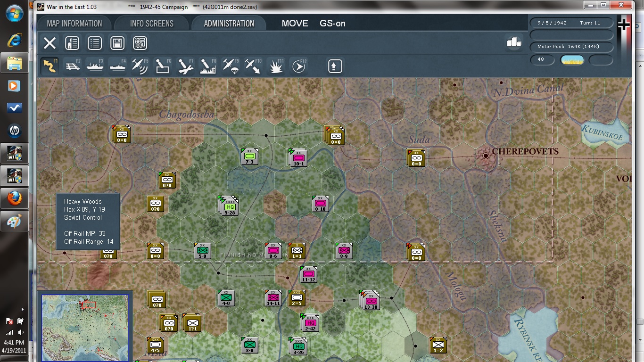Click the MOVE mode label
This screenshot has width=644, height=362.
coord(295,24)
